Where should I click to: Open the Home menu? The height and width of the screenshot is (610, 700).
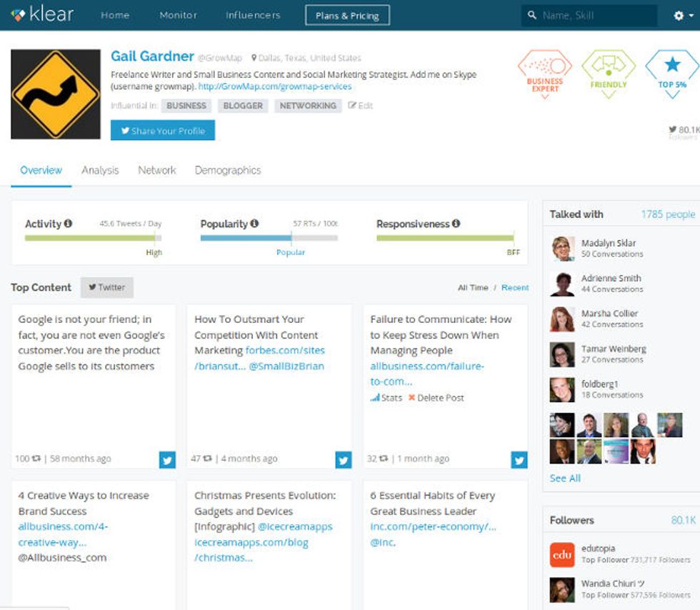pyautogui.click(x=115, y=15)
